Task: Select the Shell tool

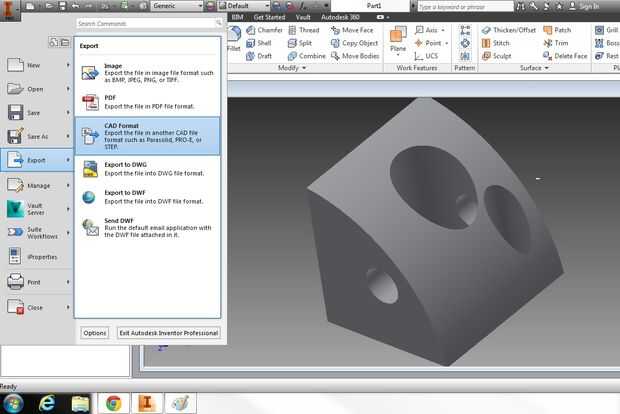Action: click(x=259, y=43)
